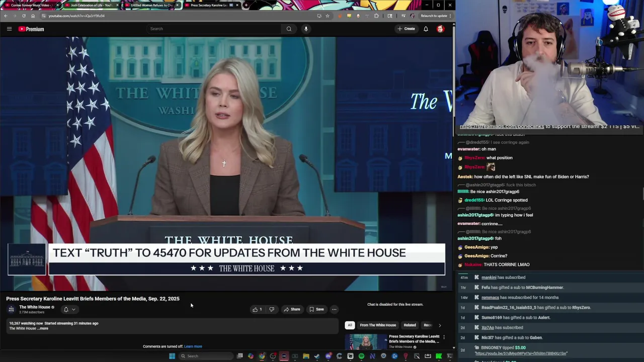Click the taskbar Search box
Viewport: 644px width, 362px height.
click(x=206, y=356)
